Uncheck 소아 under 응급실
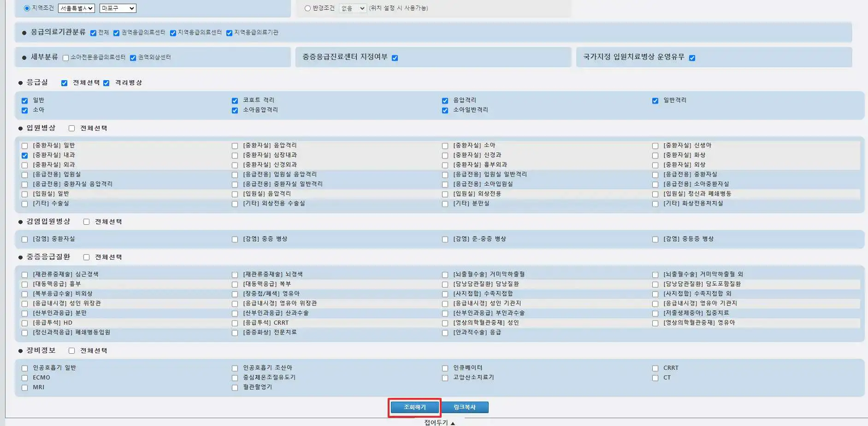 [24, 110]
